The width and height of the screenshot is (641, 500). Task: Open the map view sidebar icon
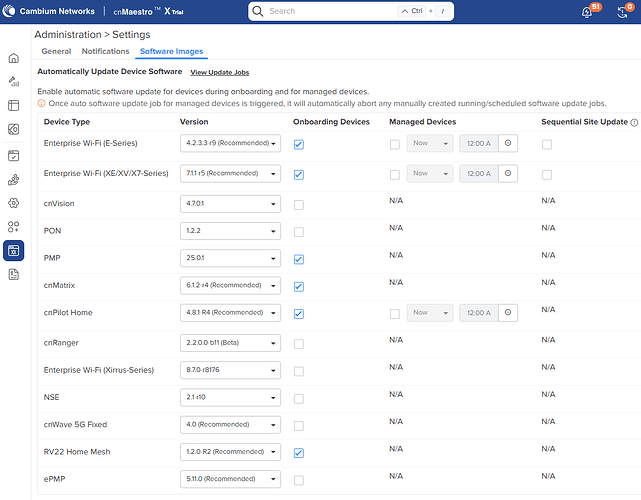point(13,129)
